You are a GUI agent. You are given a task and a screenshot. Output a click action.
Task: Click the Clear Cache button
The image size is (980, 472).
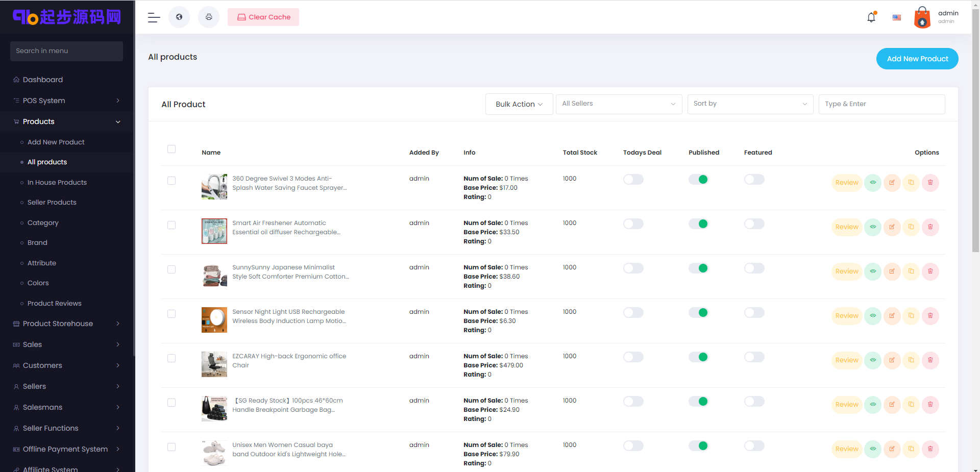pyautogui.click(x=263, y=17)
